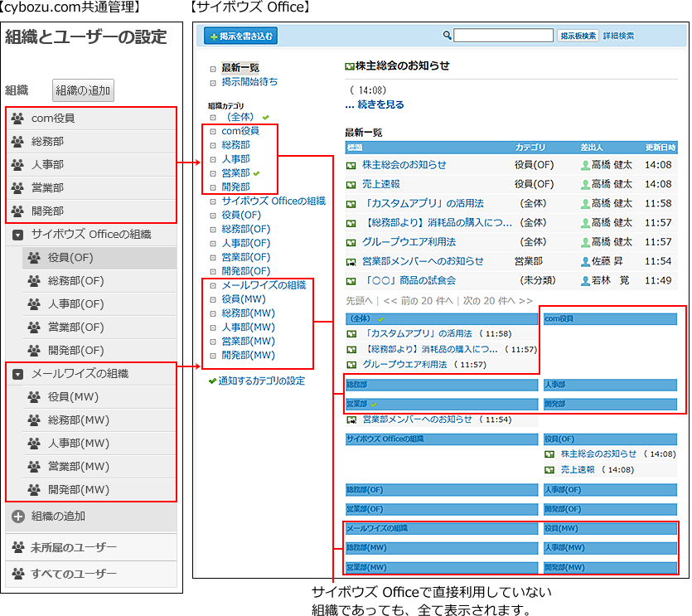The image size is (692, 616).
Task: Select the com役員 organization in the left panel
Action: click(91, 119)
